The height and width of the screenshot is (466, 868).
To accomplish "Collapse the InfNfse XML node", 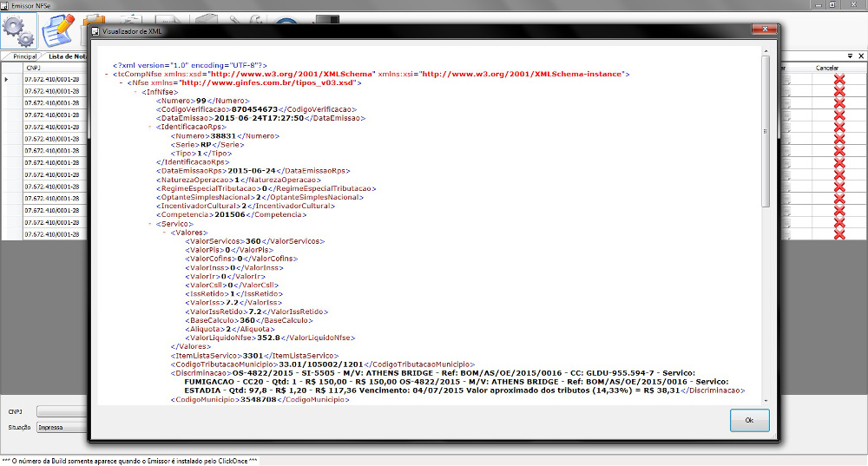I will (x=135, y=92).
